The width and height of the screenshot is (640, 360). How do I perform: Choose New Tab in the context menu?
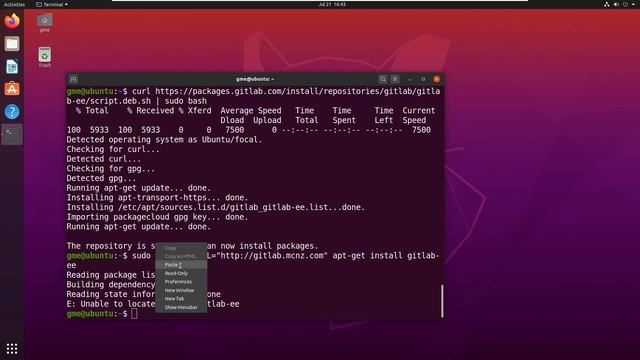pos(181,299)
